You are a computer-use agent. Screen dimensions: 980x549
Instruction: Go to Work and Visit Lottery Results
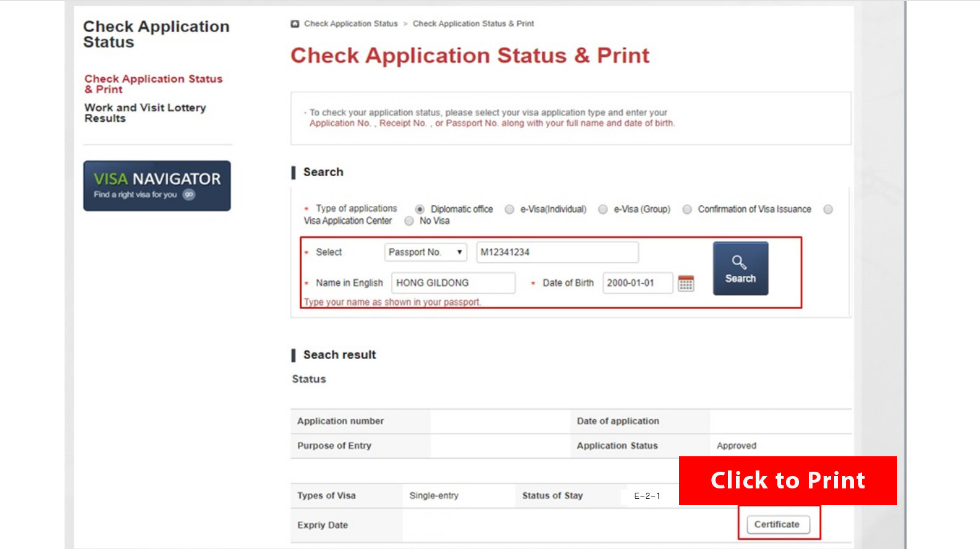(x=145, y=113)
